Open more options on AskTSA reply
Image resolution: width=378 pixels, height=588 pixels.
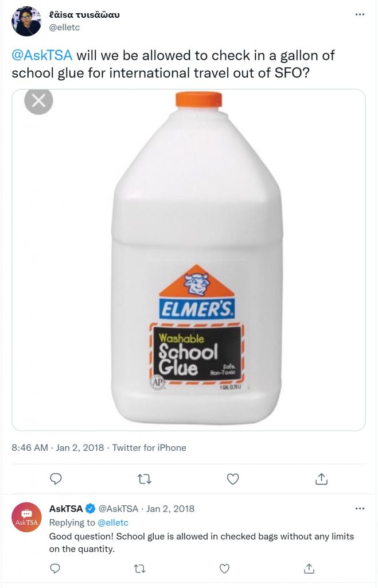click(x=360, y=509)
